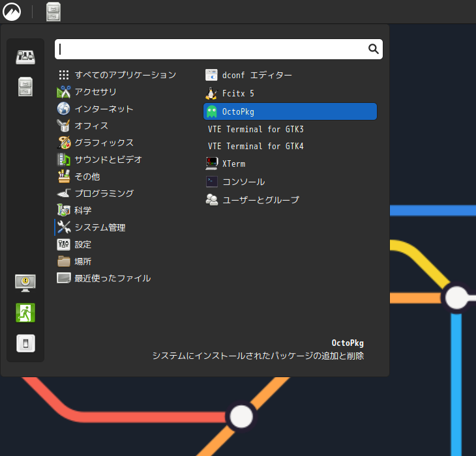Click the インターネット globe icon
The width and height of the screenshot is (476, 456).
point(64,109)
